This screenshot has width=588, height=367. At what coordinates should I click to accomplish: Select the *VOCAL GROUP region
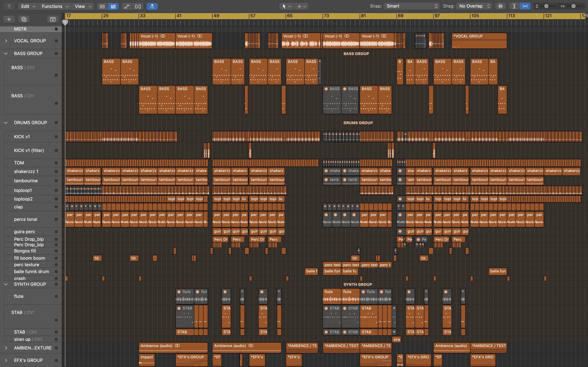tap(479, 41)
